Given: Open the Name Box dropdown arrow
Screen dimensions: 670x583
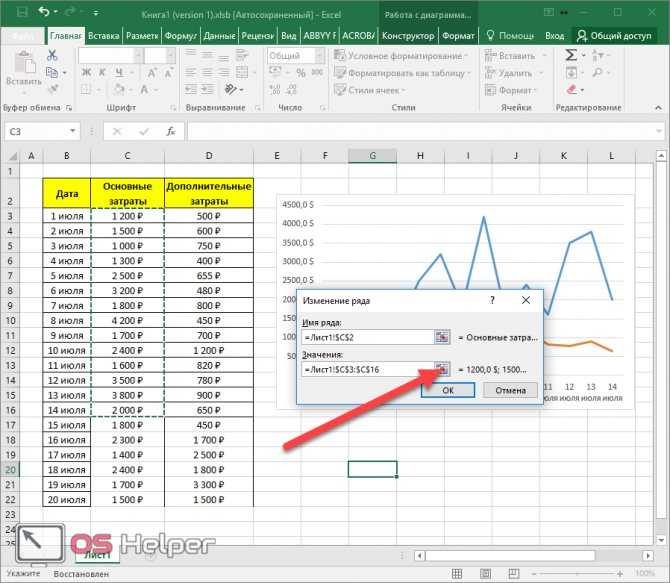Looking at the screenshot, I should coord(73,131).
